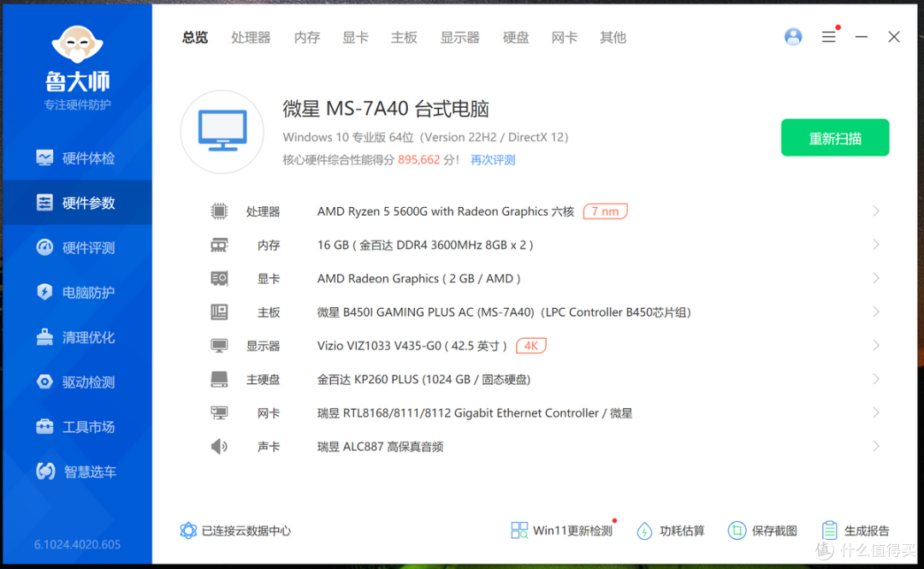
Task: Expand the 主板 row chevron
Action: [x=876, y=312]
